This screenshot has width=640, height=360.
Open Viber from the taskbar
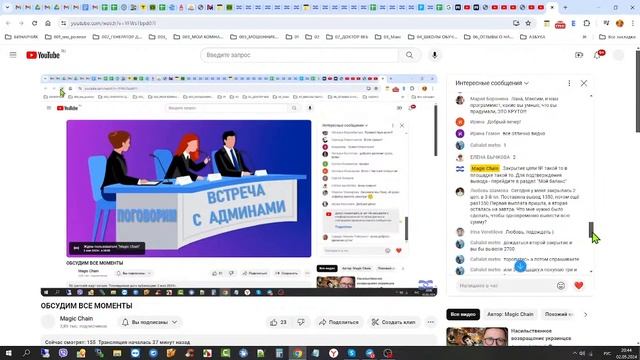click(x=63, y=353)
